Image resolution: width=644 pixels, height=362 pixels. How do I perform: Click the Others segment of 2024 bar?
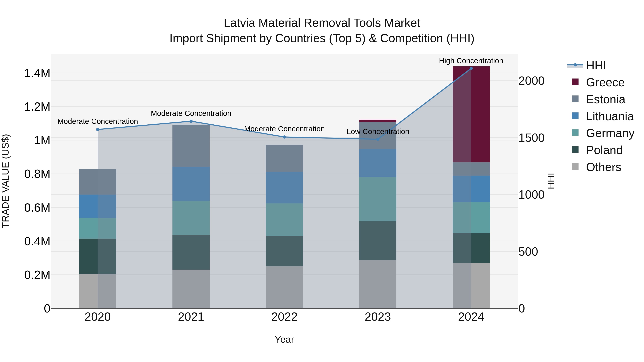click(471, 285)
